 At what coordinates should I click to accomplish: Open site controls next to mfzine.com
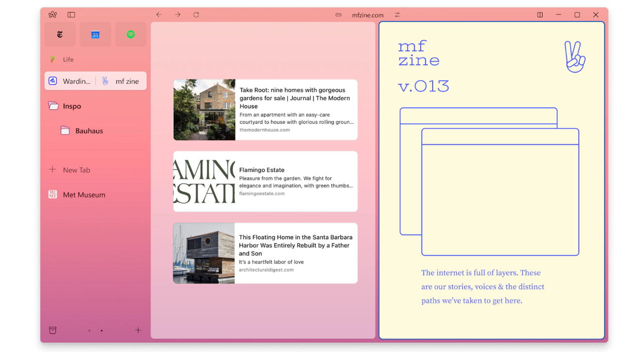click(x=397, y=15)
